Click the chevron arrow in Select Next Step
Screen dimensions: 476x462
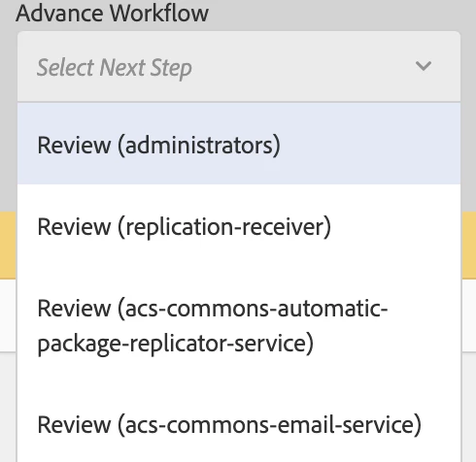coord(423,66)
